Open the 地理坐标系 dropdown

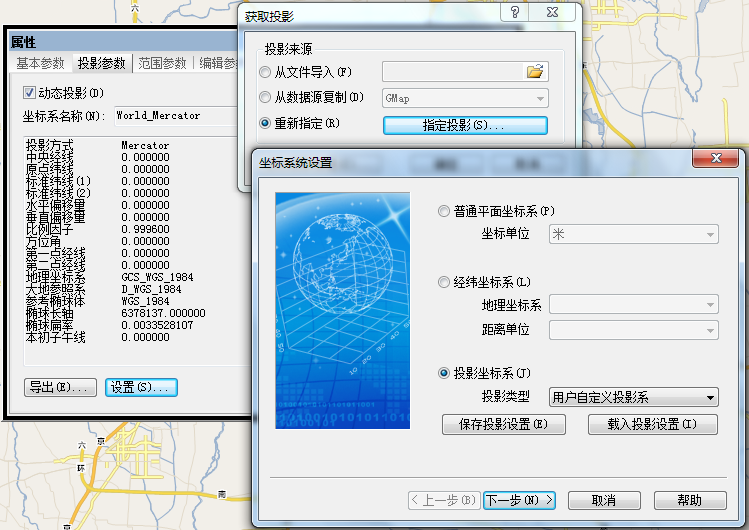click(633, 304)
